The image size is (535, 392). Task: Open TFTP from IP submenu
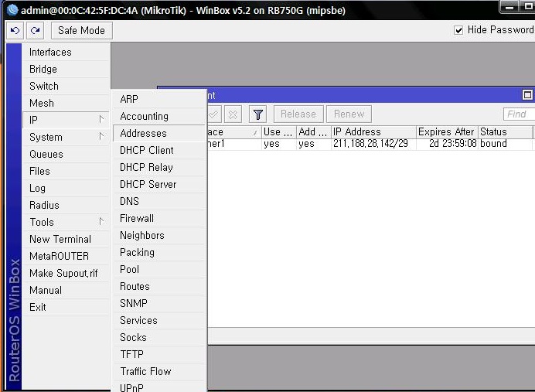(159, 354)
